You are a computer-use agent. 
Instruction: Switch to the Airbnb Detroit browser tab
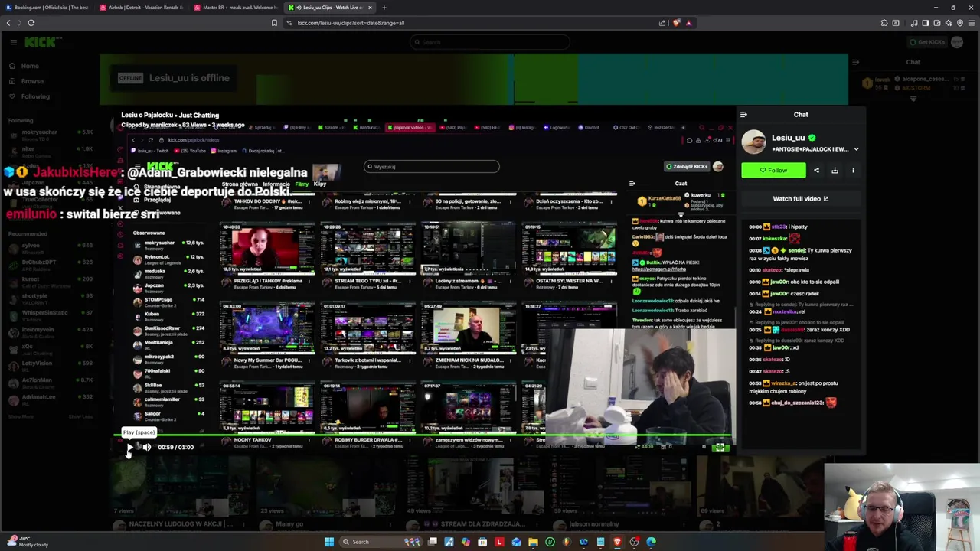[x=142, y=8]
